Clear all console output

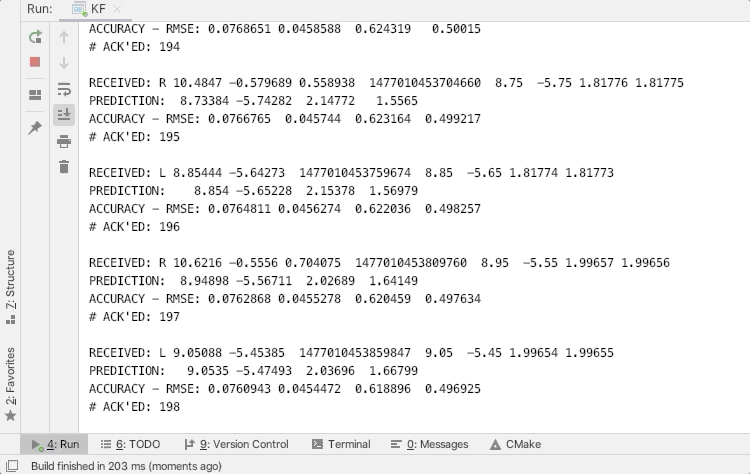64,167
